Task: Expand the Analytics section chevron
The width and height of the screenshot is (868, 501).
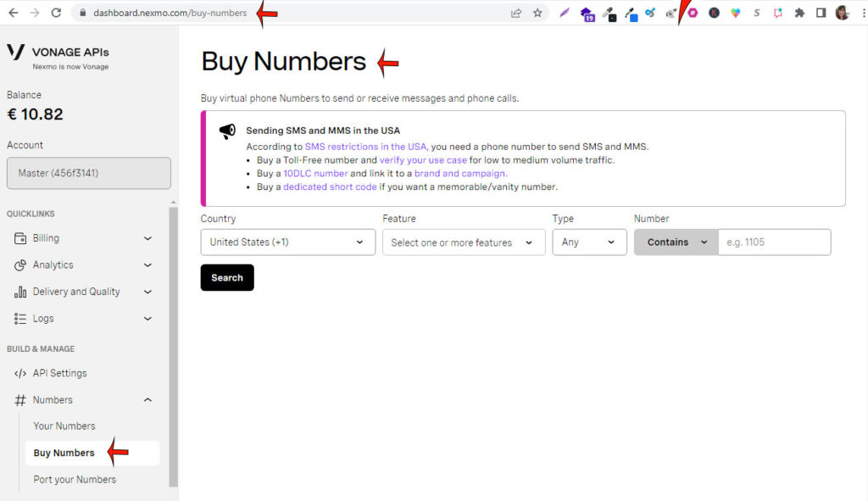Action: 147,265
